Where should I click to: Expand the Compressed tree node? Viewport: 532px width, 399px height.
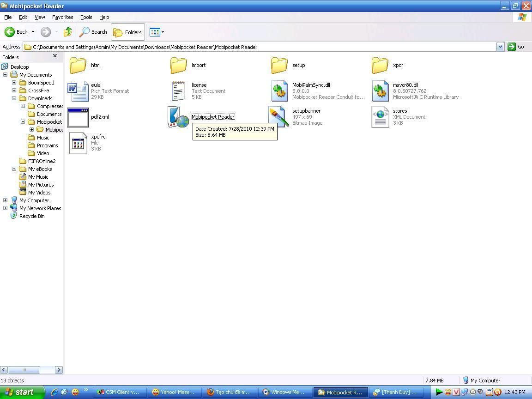[x=23, y=106]
